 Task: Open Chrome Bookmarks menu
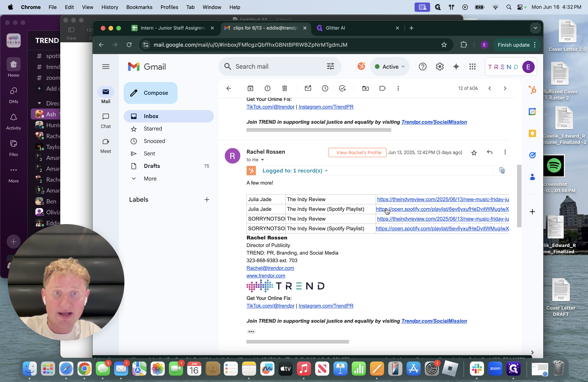[139, 7]
